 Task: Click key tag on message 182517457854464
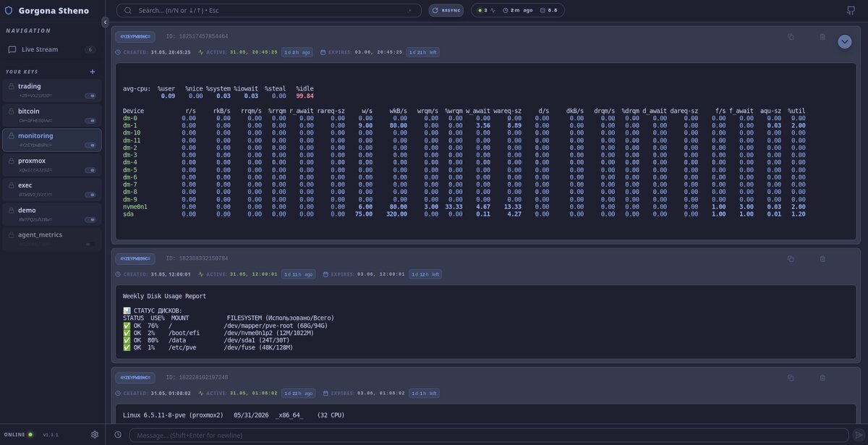(x=135, y=36)
